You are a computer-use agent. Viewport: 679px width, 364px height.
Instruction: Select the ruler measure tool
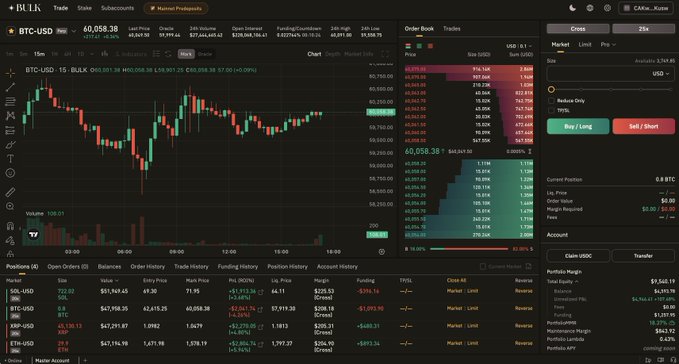tap(10, 192)
